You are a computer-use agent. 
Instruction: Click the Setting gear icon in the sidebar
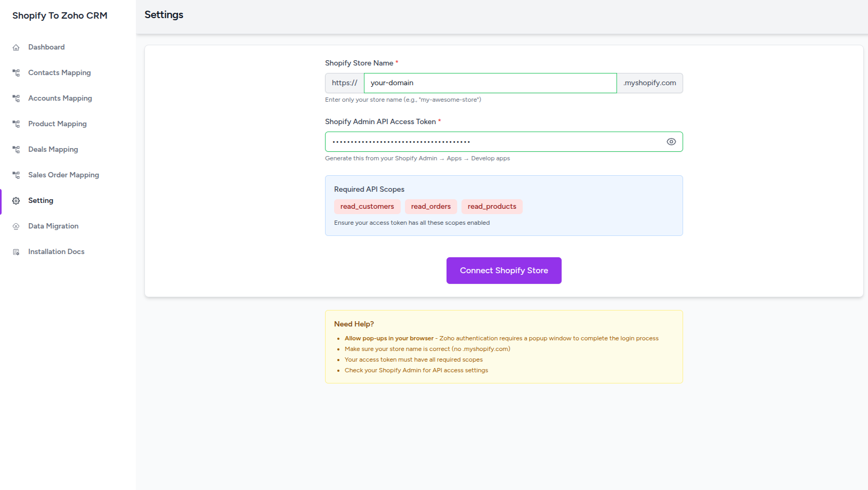pos(17,200)
